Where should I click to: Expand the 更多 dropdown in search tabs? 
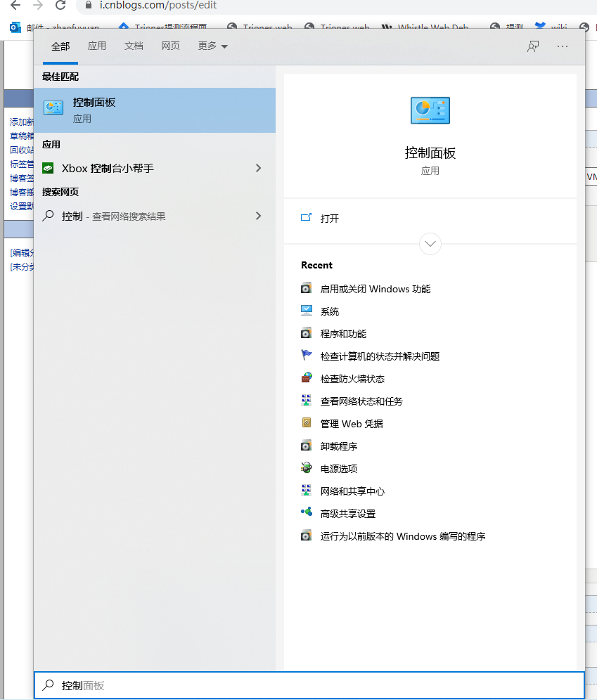click(212, 46)
